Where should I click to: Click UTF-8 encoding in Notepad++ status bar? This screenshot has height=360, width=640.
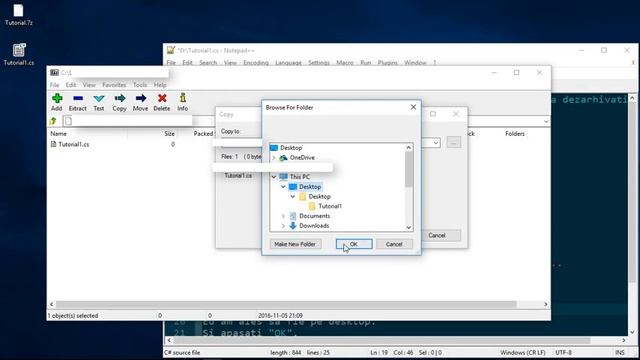tap(563, 352)
